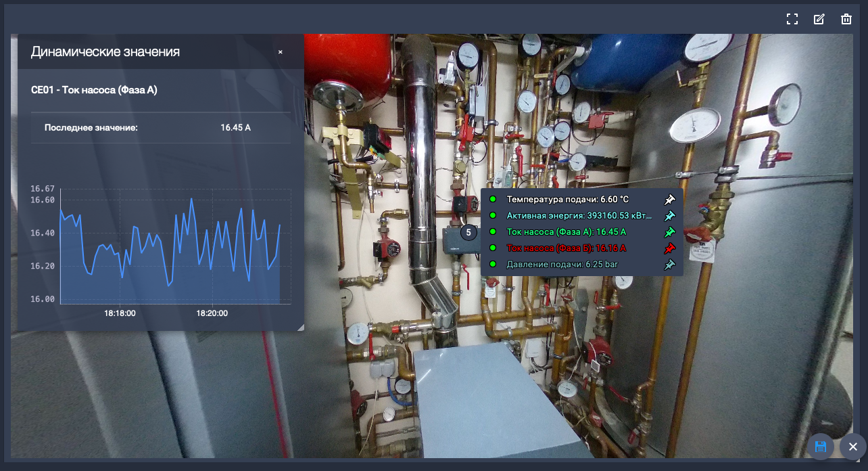The height and width of the screenshot is (471, 868).
Task: Select the Активная энергия list entry
Action: 579,216
